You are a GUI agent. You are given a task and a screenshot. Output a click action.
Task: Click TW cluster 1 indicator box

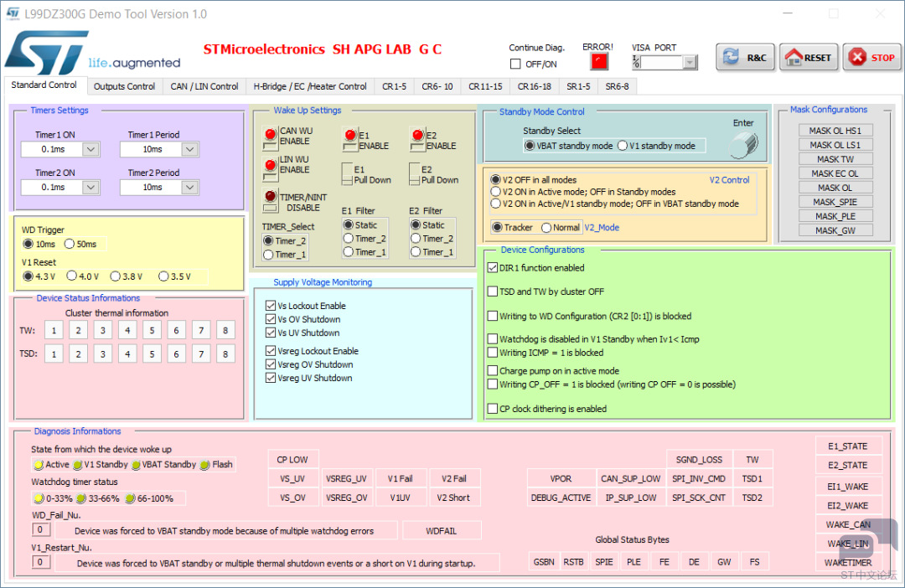point(54,331)
